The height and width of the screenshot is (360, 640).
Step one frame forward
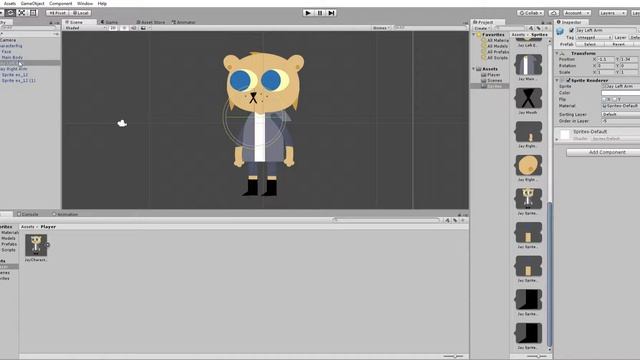[331, 13]
